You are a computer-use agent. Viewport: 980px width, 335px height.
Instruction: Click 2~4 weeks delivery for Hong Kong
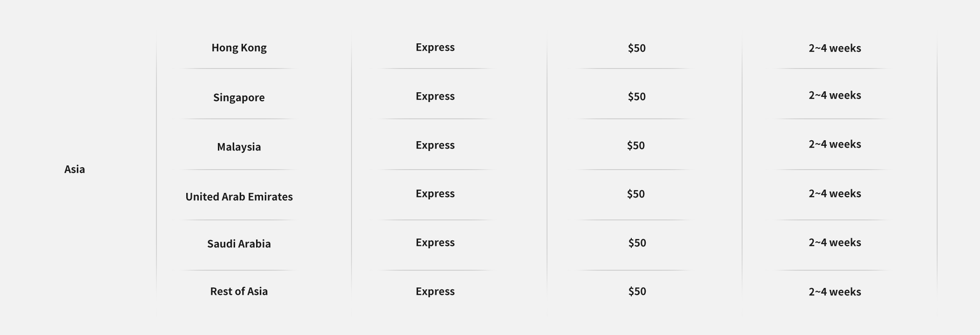(x=835, y=48)
